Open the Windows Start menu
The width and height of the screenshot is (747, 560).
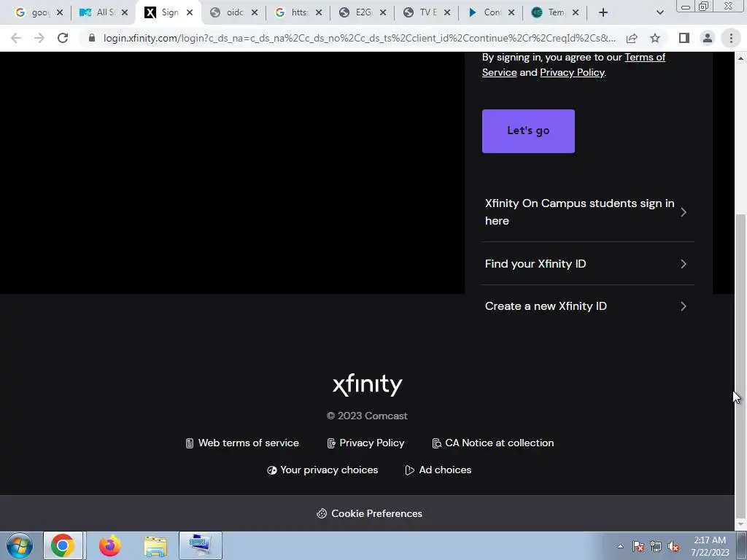(x=20, y=545)
